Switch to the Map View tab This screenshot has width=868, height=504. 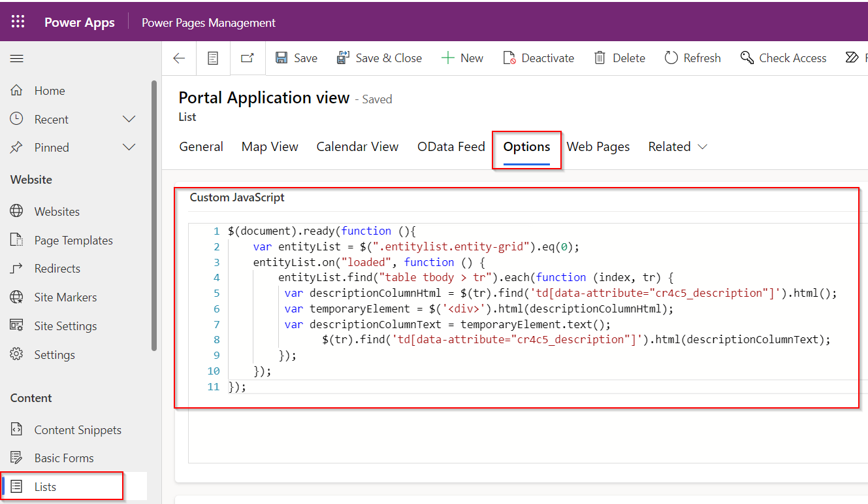tap(270, 147)
